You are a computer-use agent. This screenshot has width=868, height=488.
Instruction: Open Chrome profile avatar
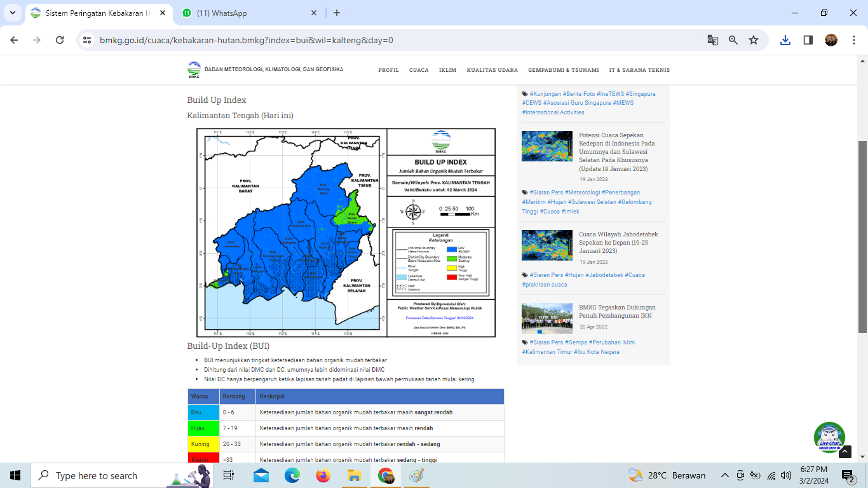tap(831, 40)
